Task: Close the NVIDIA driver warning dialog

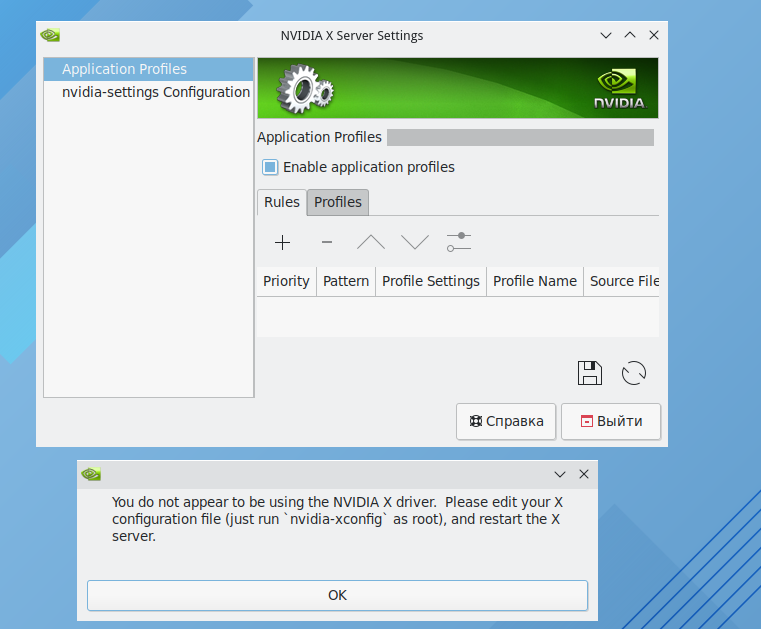Action: click(x=584, y=474)
